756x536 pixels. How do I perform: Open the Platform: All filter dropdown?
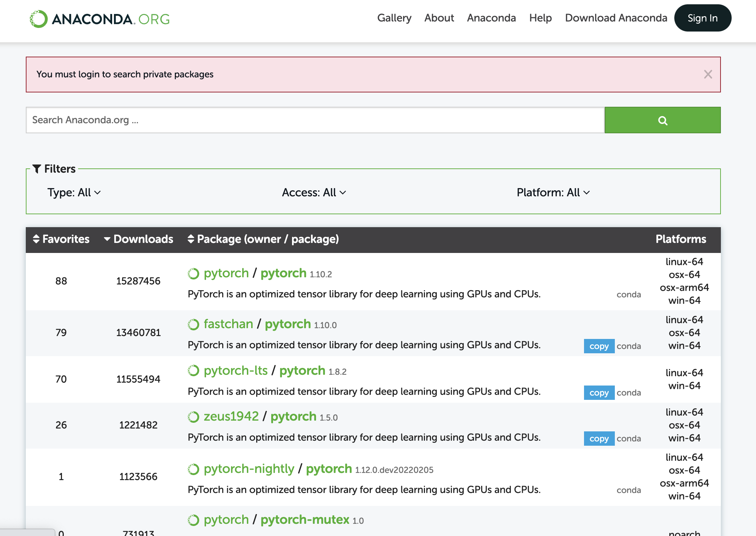553,193
